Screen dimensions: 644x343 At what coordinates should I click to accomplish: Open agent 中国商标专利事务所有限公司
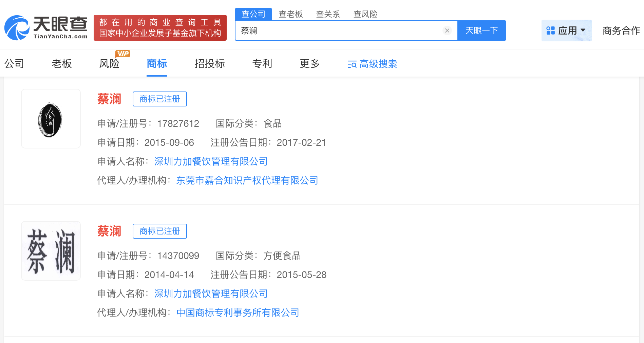coord(238,312)
